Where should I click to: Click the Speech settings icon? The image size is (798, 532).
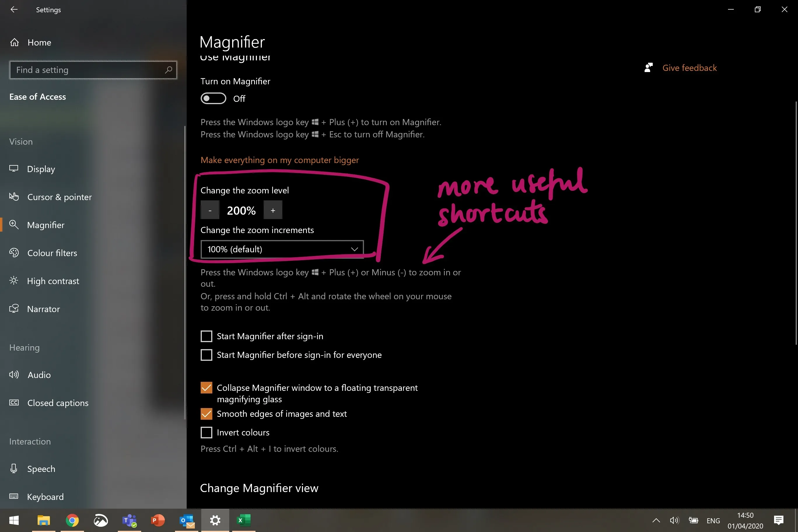14,468
